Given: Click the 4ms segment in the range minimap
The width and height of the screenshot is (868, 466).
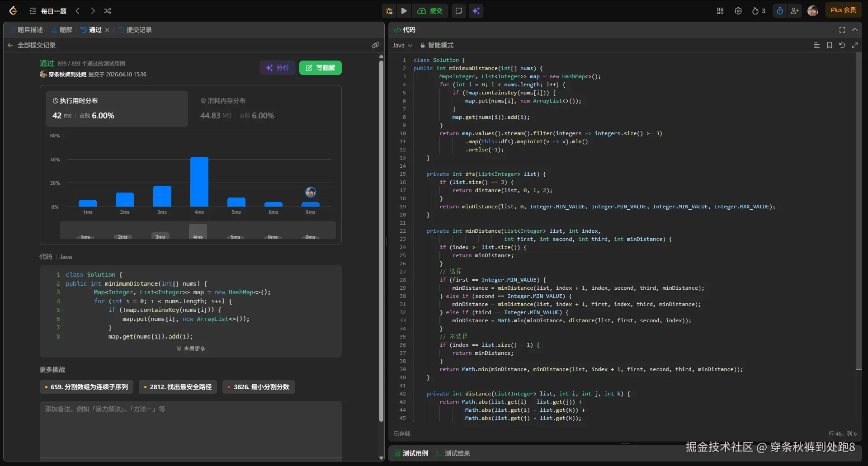Looking at the screenshot, I should coord(198,231).
